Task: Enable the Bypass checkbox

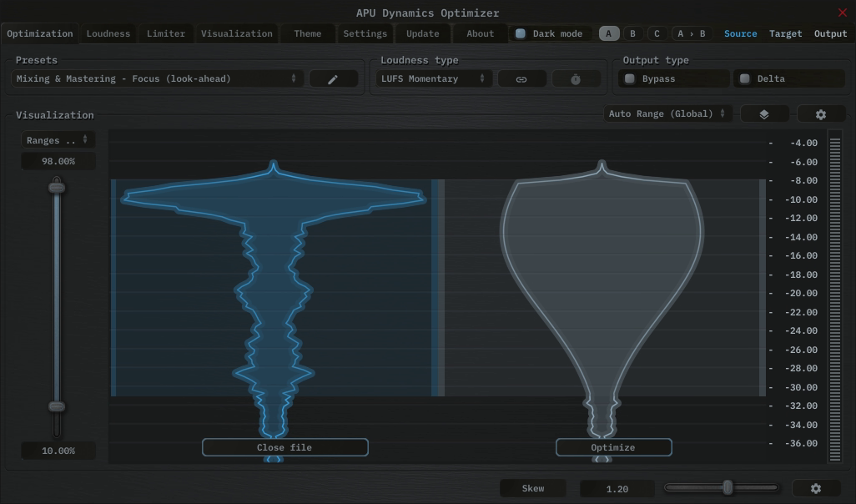Action: 630,79
